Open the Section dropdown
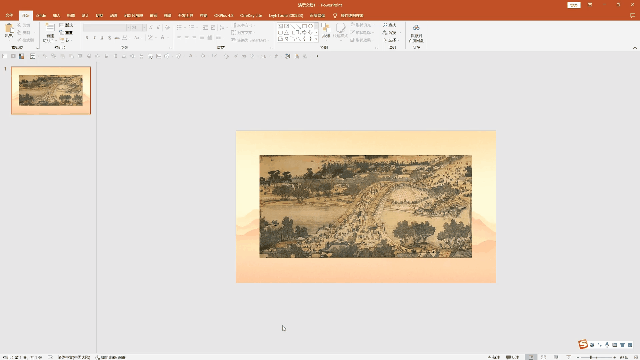The width and height of the screenshot is (640, 360). [65, 40]
